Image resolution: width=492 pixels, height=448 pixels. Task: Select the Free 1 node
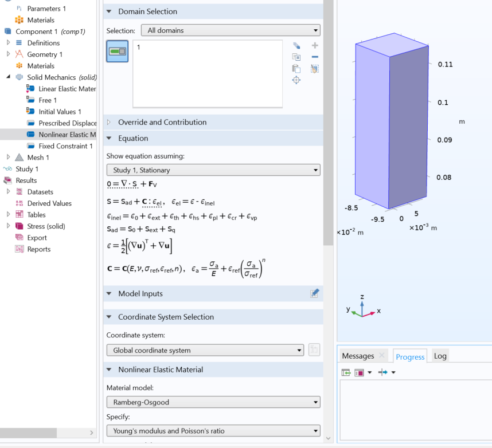tap(48, 100)
